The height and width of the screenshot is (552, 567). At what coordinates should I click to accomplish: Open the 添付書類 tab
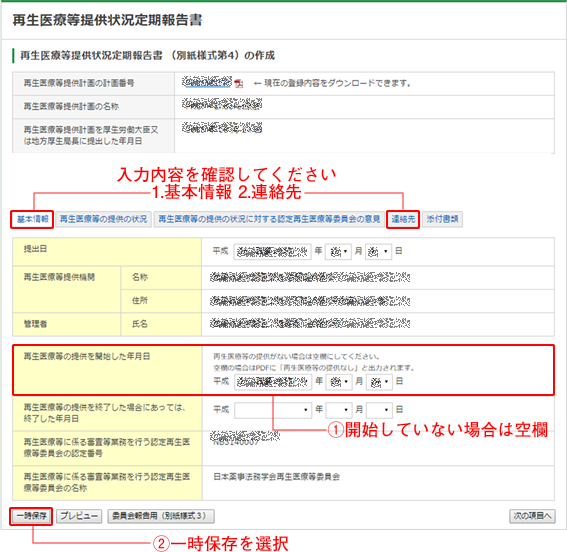442,219
